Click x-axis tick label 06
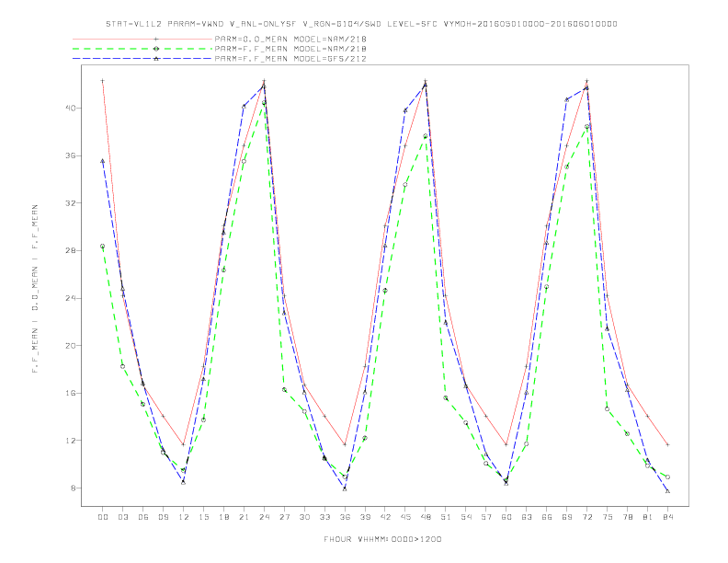This screenshot has width=728, height=563. pos(143,517)
